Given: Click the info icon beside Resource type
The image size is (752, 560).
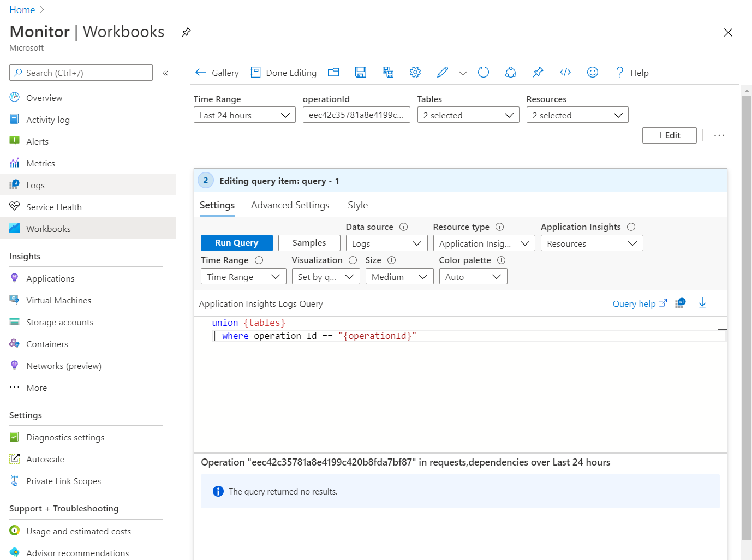Looking at the screenshot, I should click(x=499, y=227).
